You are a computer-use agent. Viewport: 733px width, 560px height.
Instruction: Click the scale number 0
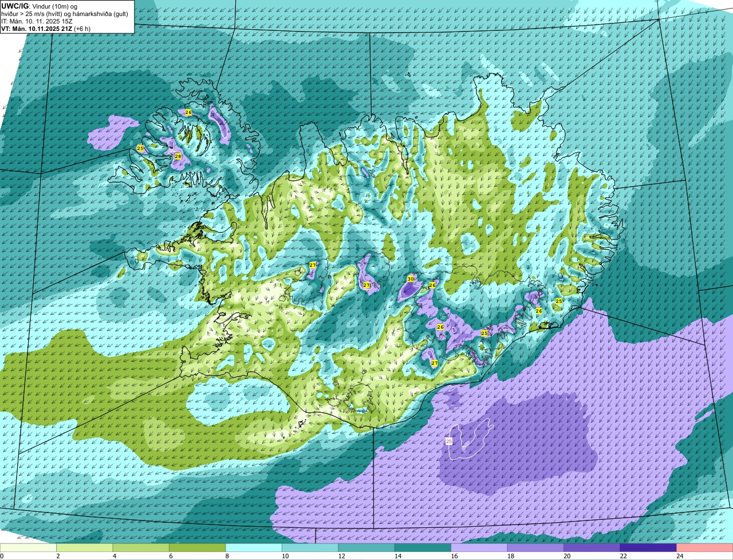(2, 556)
